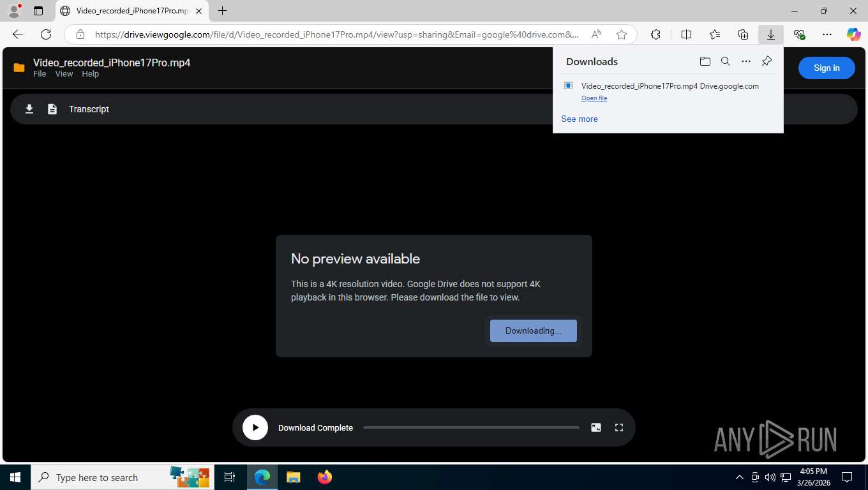Image resolution: width=868 pixels, height=490 pixels.
Task: Open the notification center icon
Action: (847, 477)
